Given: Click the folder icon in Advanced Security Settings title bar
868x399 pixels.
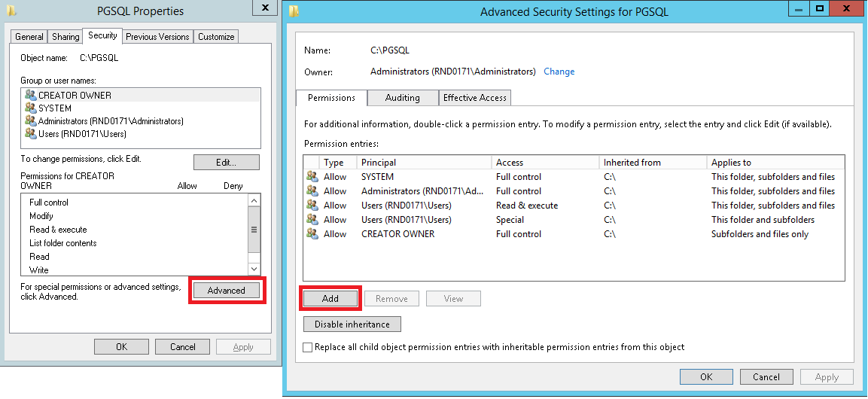Looking at the screenshot, I should pos(294,11).
